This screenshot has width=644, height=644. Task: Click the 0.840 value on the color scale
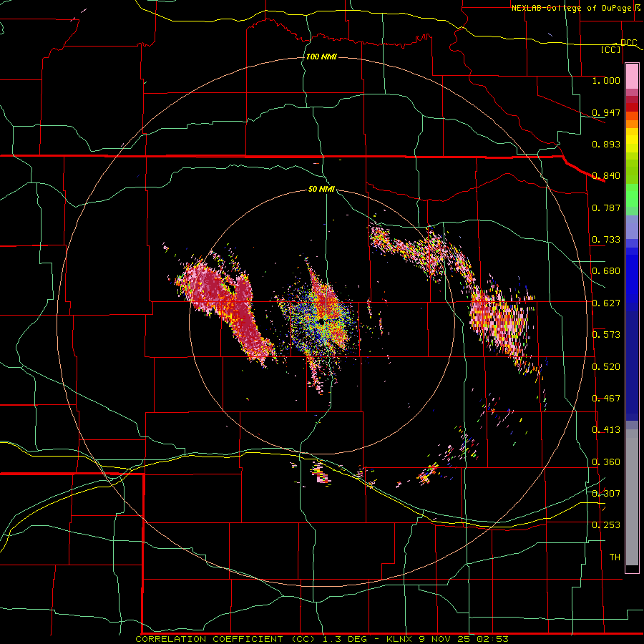point(606,176)
